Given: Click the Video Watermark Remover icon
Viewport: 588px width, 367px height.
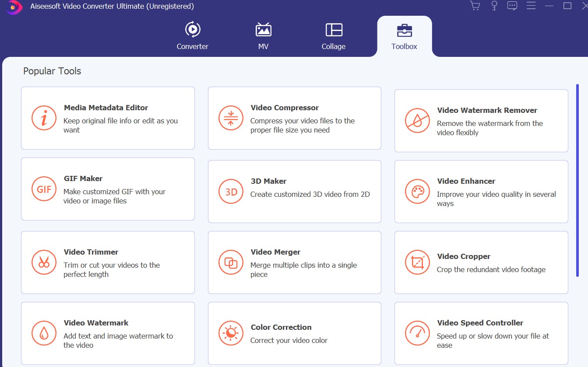Looking at the screenshot, I should [417, 120].
